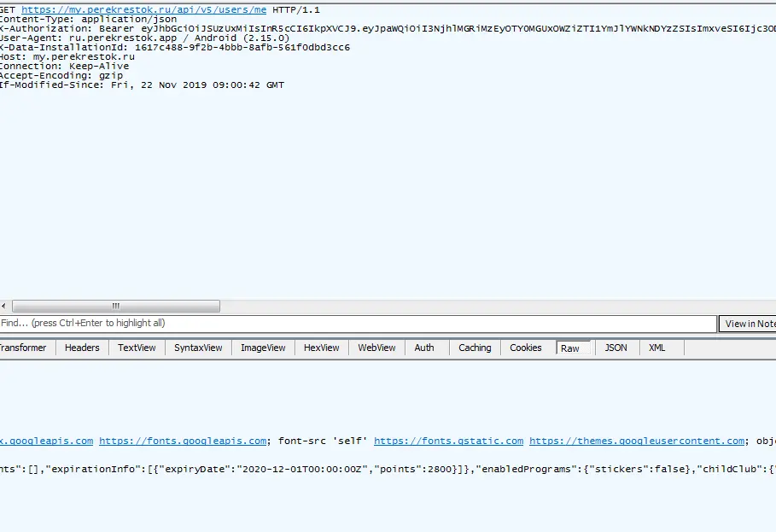Select the ImageView tab
Image resolution: width=776 pixels, height=532 pixels.
point(263,348)
